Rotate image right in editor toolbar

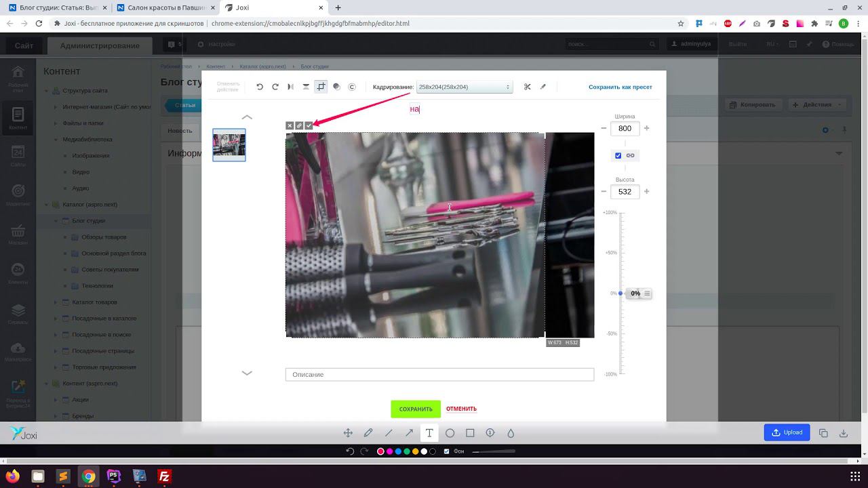(275, 87)
